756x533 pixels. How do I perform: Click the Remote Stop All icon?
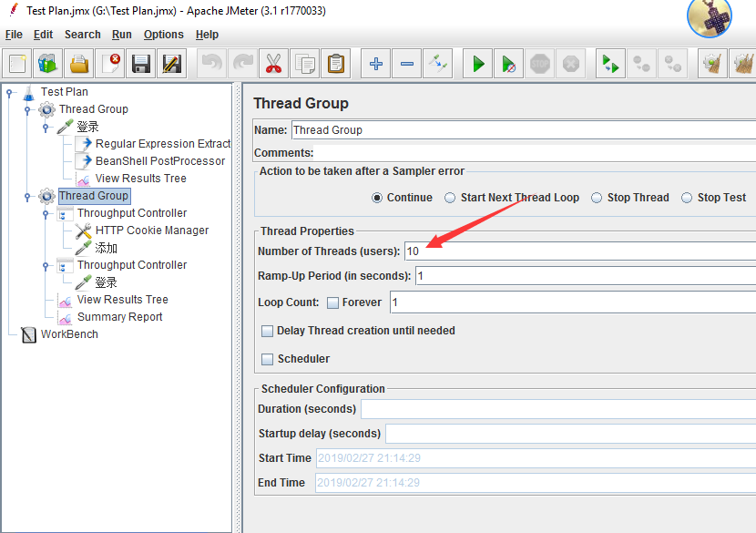642,64
